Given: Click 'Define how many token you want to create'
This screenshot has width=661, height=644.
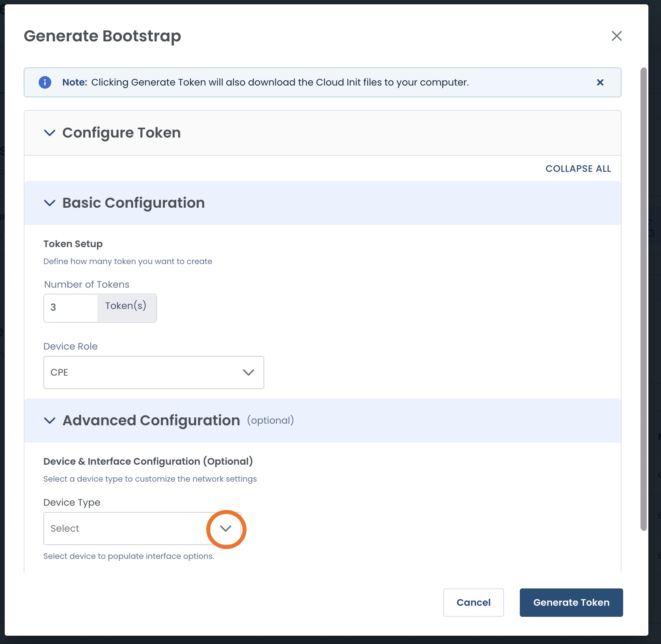Looking at the screenshot, I should (x=128, y=261).
